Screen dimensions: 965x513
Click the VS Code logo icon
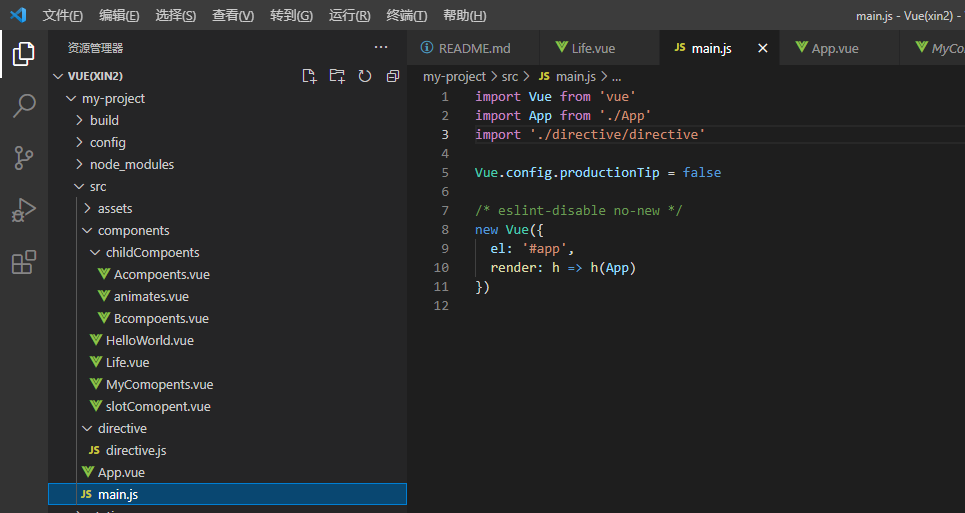[18, 15]
